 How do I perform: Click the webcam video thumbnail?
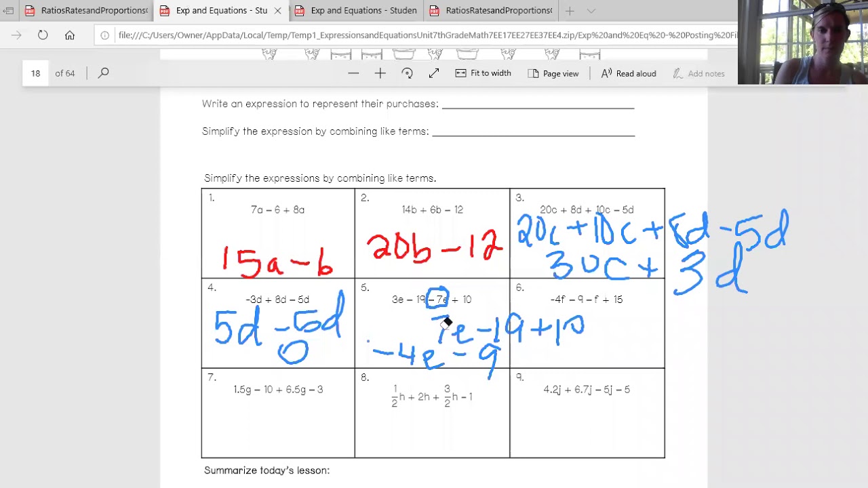click(803, 42)
